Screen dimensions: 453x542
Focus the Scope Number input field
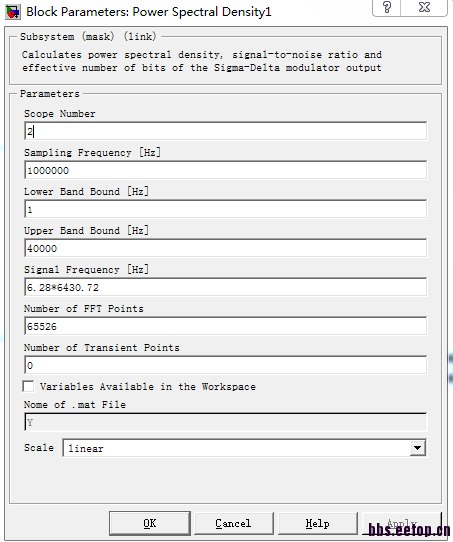pyautogui.click(x=225, y=131)
